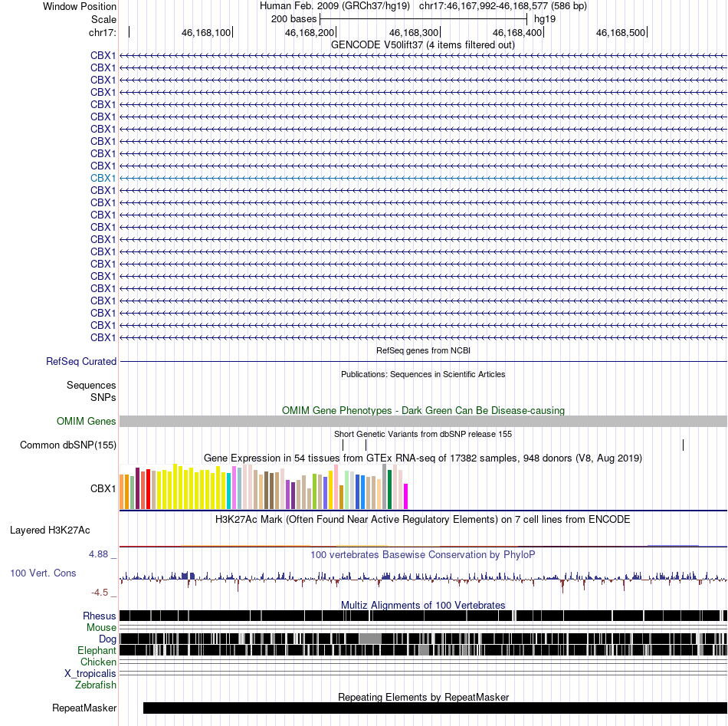Click the OMIM Genes side label
The image size is (728, 726).
coord(86,421)
